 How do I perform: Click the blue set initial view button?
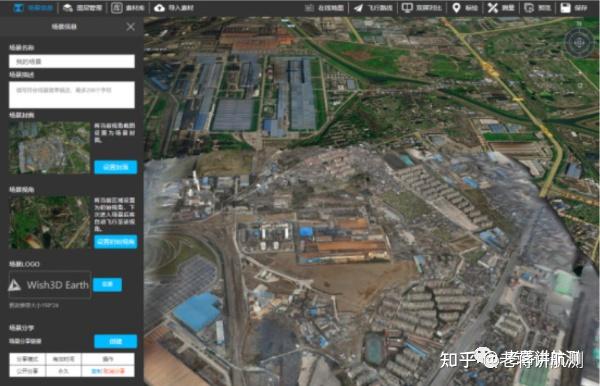(116, 242)
